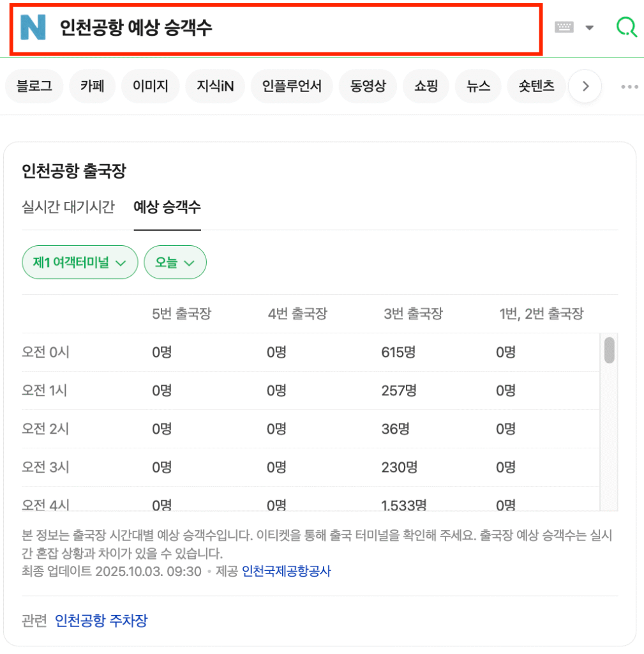Open the 카페 category
This screenshot has height=654, width=644.
tap(93, 86)
